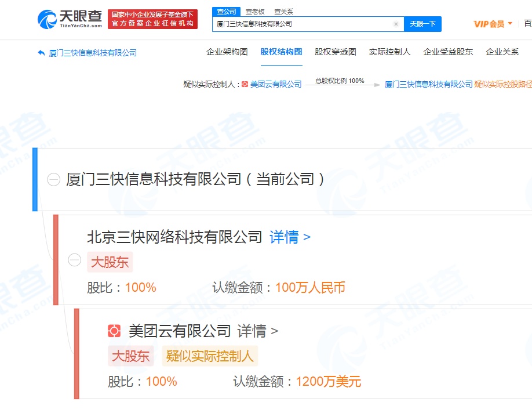
Task: Click the Tianyancha logo
Action: [x=70, y=19]
